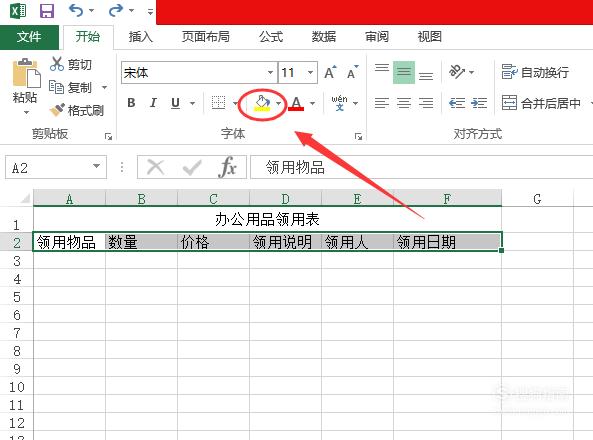
Task: Click the title cell 办公用品领用表
Action: point(267,219)
